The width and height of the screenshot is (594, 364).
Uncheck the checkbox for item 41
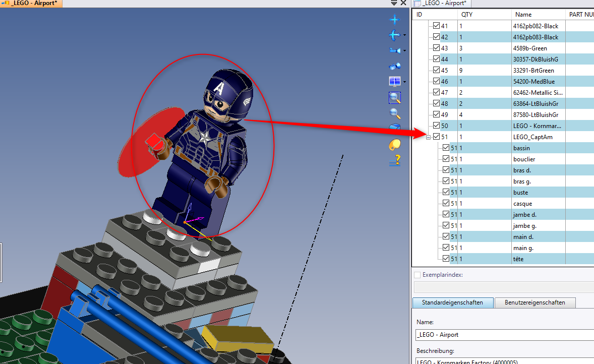436,26
